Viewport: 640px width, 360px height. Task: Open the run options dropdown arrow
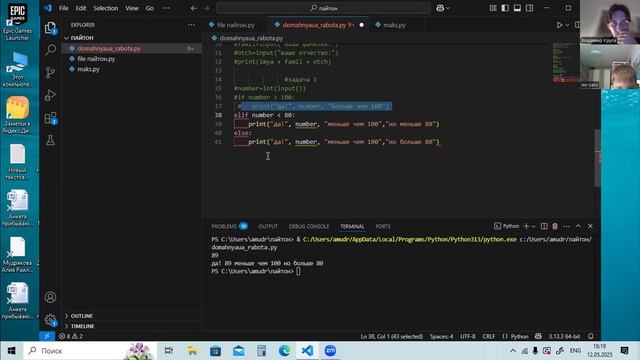point(567,25)
